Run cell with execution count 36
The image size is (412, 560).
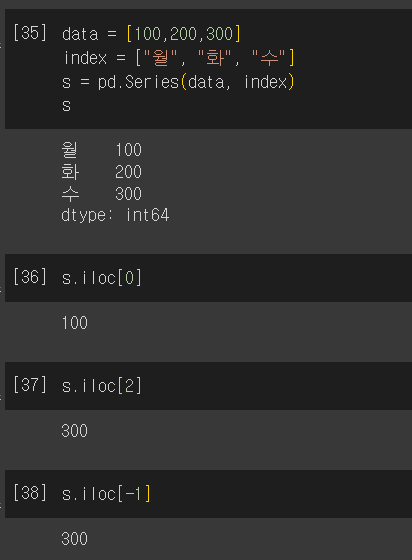pyautogui.click(x=30, y=277)
